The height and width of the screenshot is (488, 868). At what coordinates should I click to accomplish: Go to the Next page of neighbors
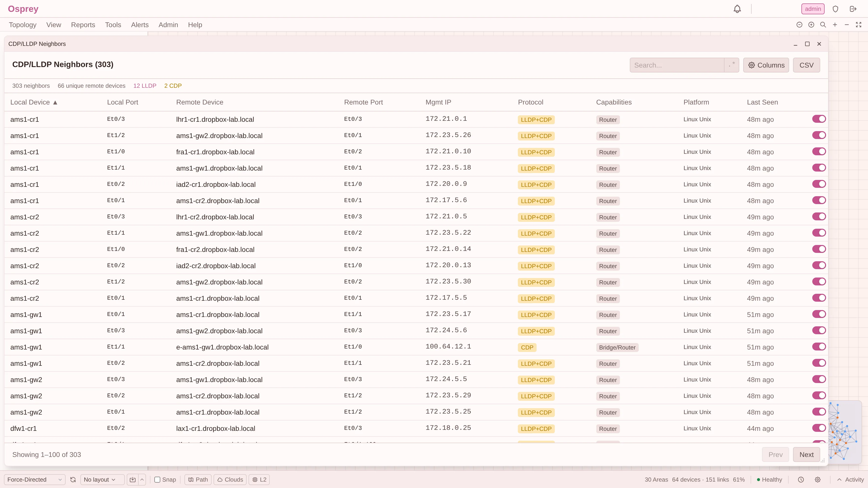806,455
